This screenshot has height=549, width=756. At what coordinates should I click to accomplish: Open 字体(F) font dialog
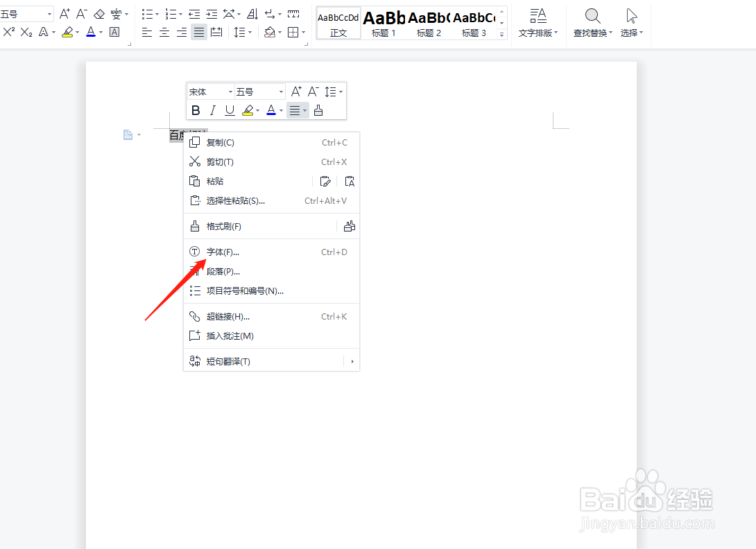pos(271,252)
